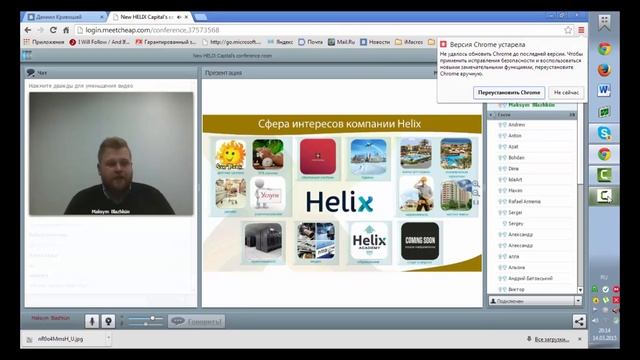640x360 pixels.
Task: Open Microsoft Word from the taskbar
Action: point(604,90)
